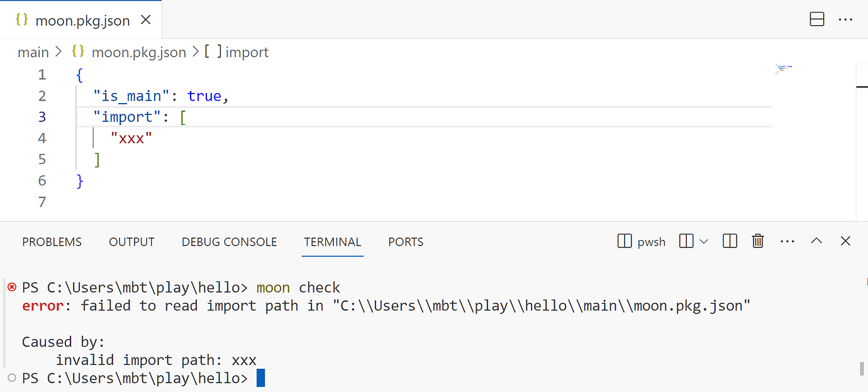Screen dimensions: 868x392
Task: Click the JSON file icon in breadcrumb
Action: tap(78, 52)
